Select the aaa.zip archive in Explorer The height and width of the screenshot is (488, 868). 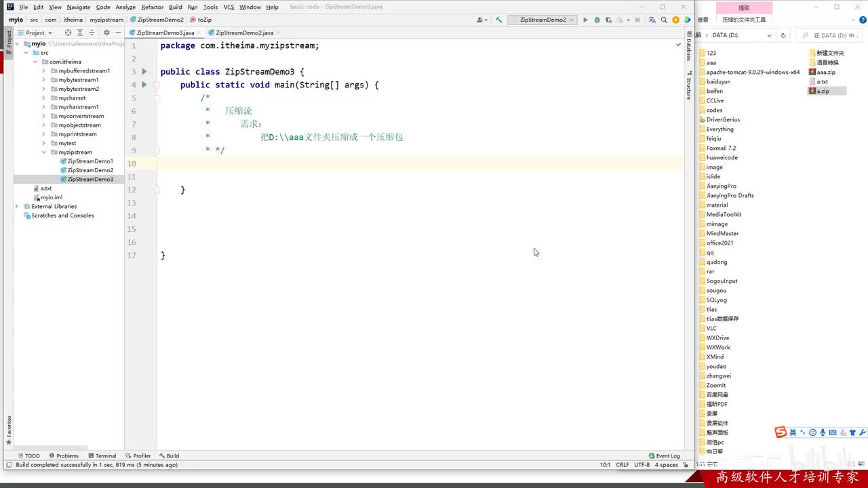[822, 72]
